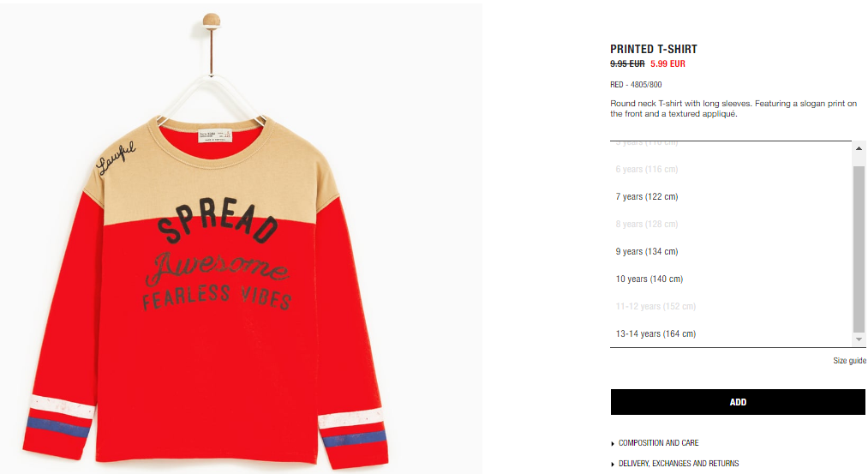Add the T-shirt with the ADD button
Viewport: 868px width, 474px height.
pyautogui.click(x=738, y=402)
